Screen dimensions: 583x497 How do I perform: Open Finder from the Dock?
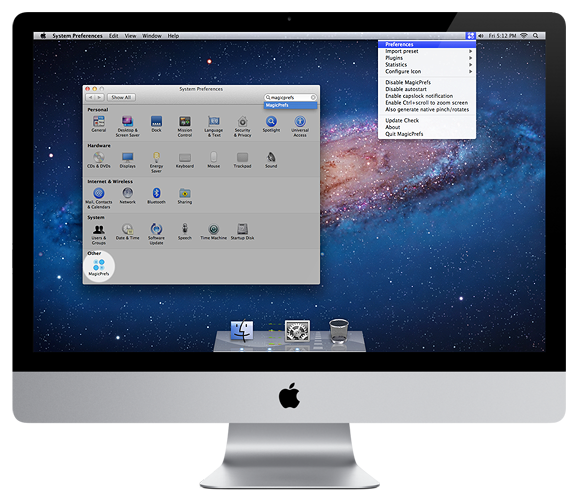click(x=242, y=330)
